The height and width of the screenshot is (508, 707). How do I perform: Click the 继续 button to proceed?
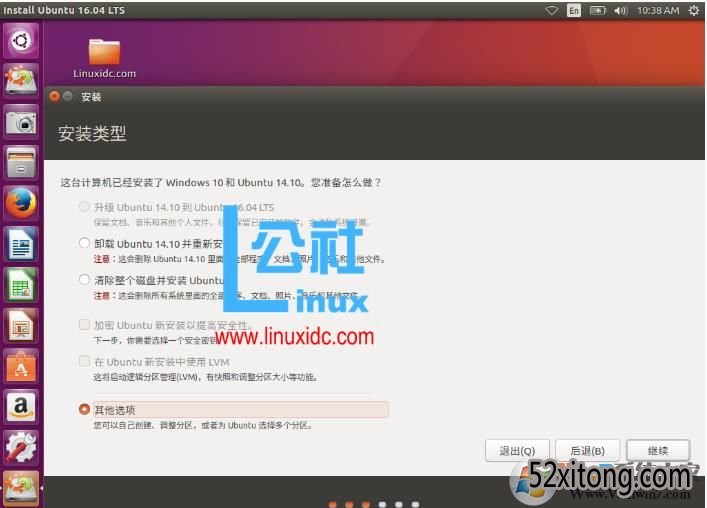658,450
